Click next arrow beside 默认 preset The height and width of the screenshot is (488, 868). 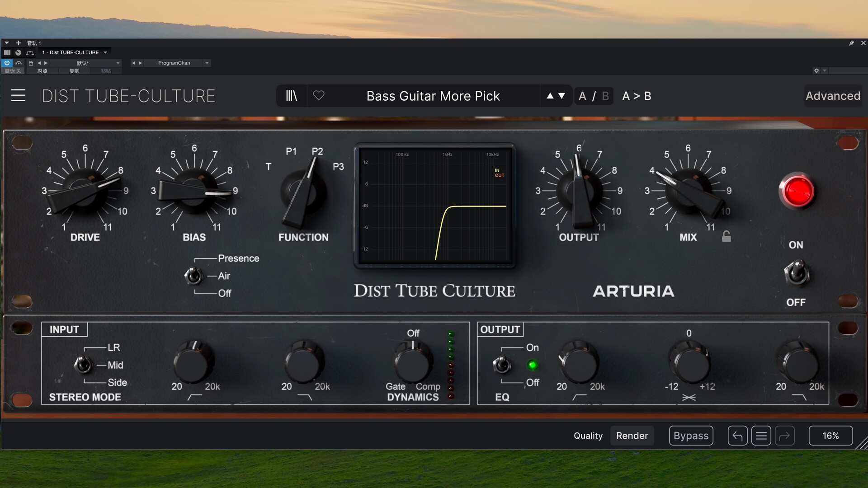46,63
